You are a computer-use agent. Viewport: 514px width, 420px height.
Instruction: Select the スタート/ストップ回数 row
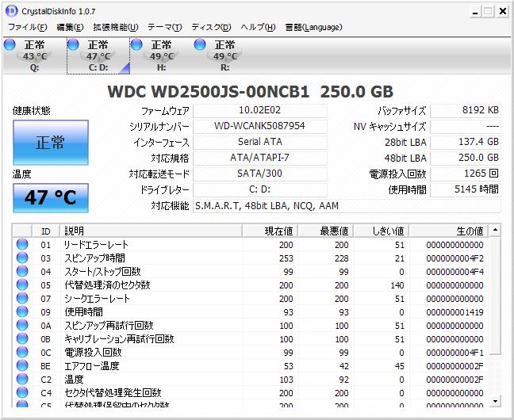251,272
